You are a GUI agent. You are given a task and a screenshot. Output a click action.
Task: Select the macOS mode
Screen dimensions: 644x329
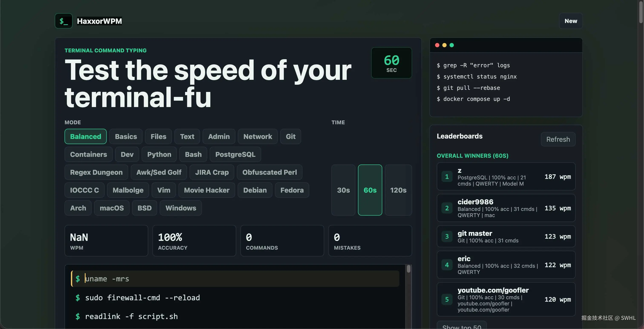click(x=112, y=208)
